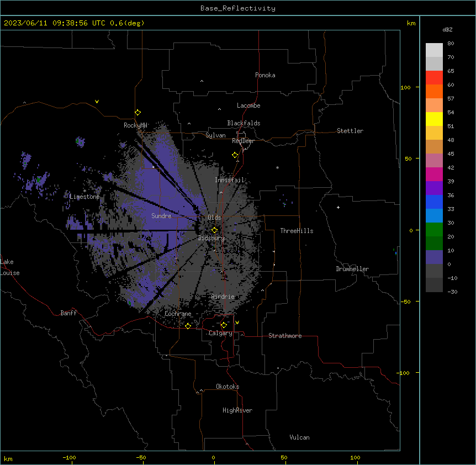Click the Base_Reflectivity title text
Screen dimensions: 476x465
click(238, 8)
